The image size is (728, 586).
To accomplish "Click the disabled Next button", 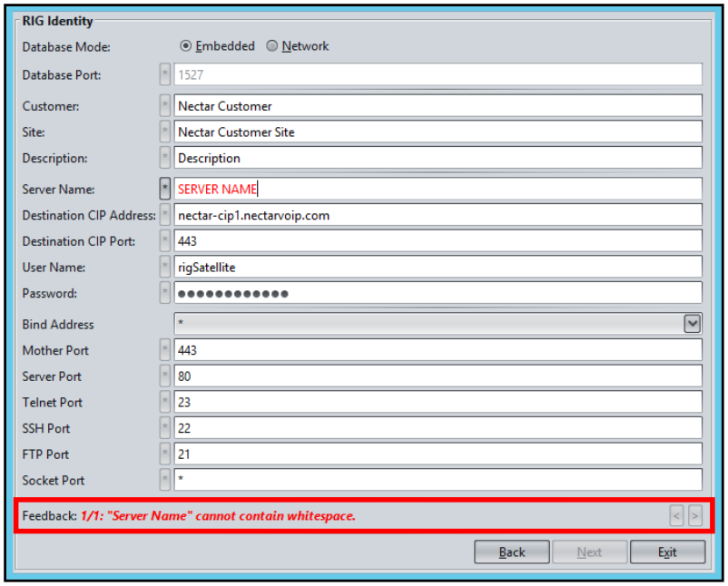I will (x=589, y=552).
